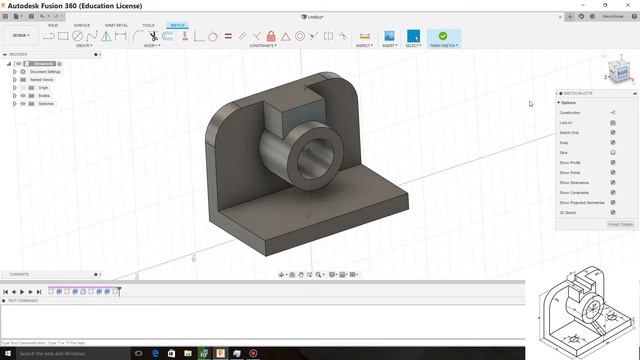Screen dimensions: 640x360
Task: Select the Trim scissors tool
Action: point(153,36)
